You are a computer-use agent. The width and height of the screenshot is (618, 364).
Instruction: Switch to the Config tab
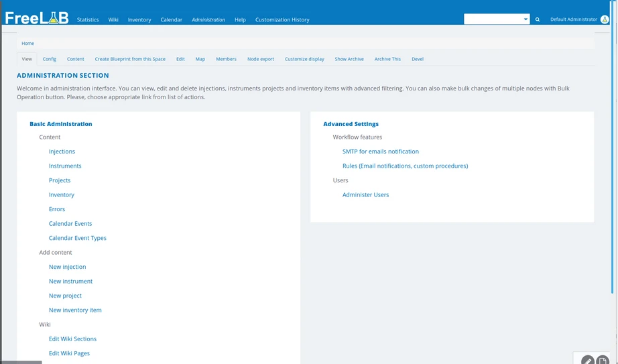(x=50, y=59)
